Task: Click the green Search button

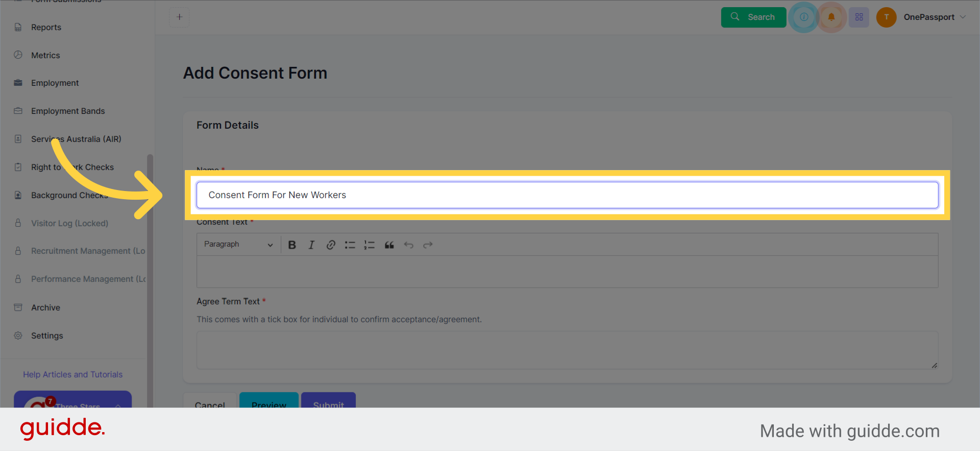Action: [753, 17]
